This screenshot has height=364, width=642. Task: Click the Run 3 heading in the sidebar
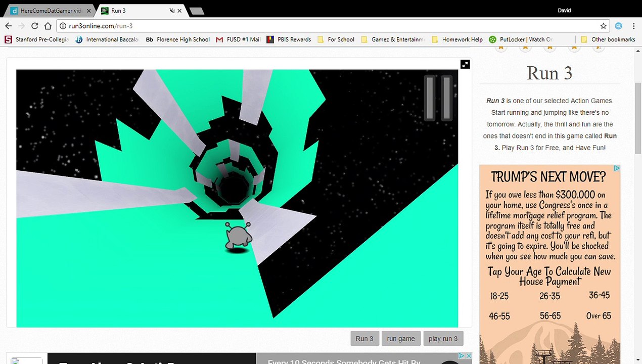[x=549, y=73]
